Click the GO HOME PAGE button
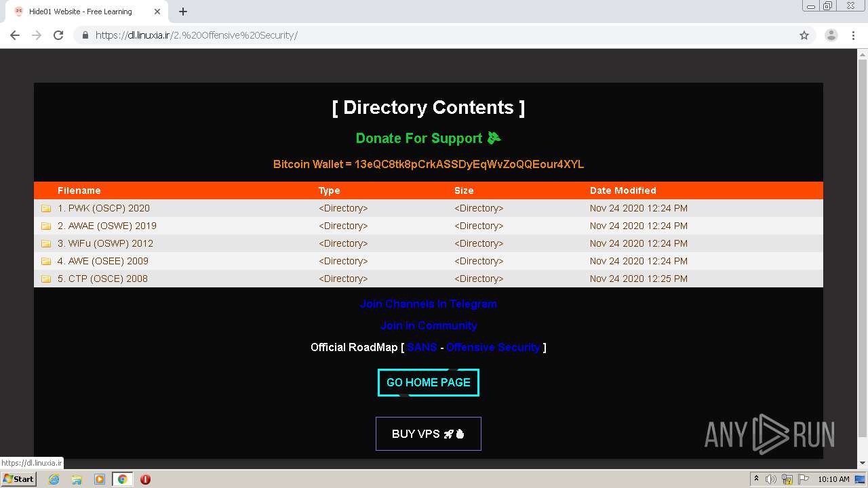The width and height of the screenshot is (868, 488). click(429, 382)
